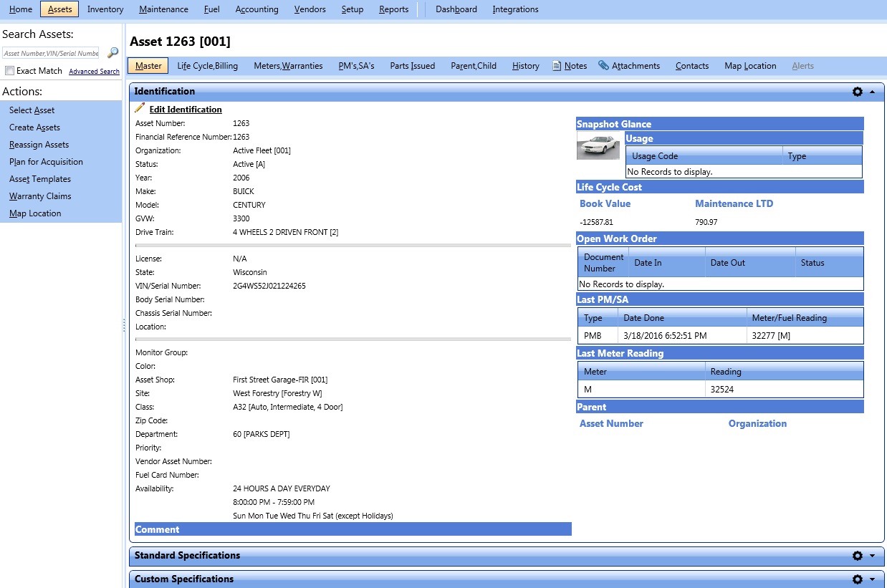Click the Date In column header
The width and height of the screenshot is (887, 588).
667,263
